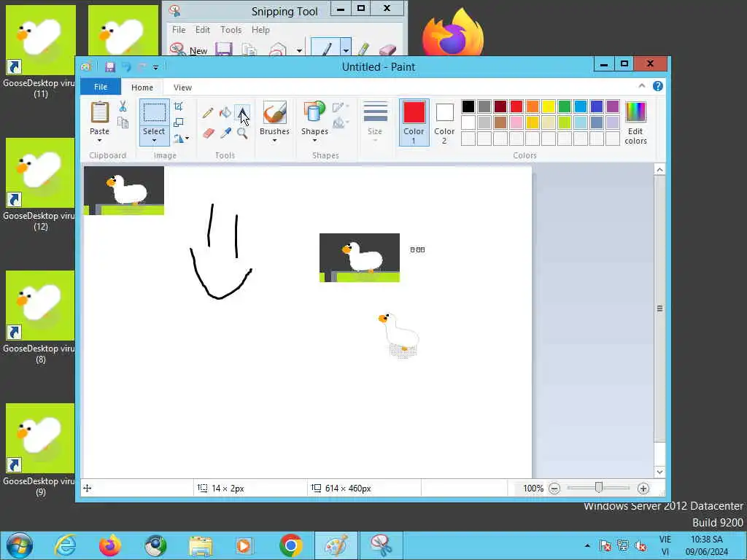The image size is (747, 560).
Task: Open the Windows Start button
Action: tap(20, 545)
